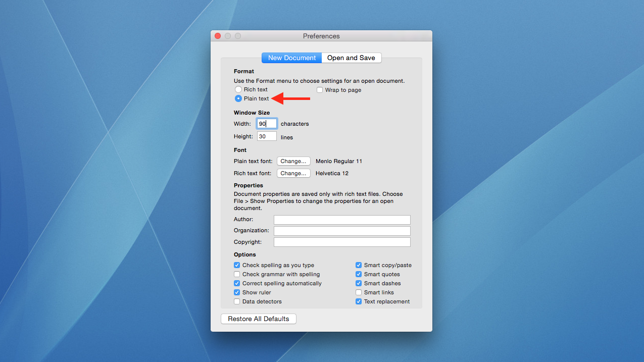This screenshot has width=644, height=362.
Task: Enable Check grammar with spelling
Action: coord(237,274)
